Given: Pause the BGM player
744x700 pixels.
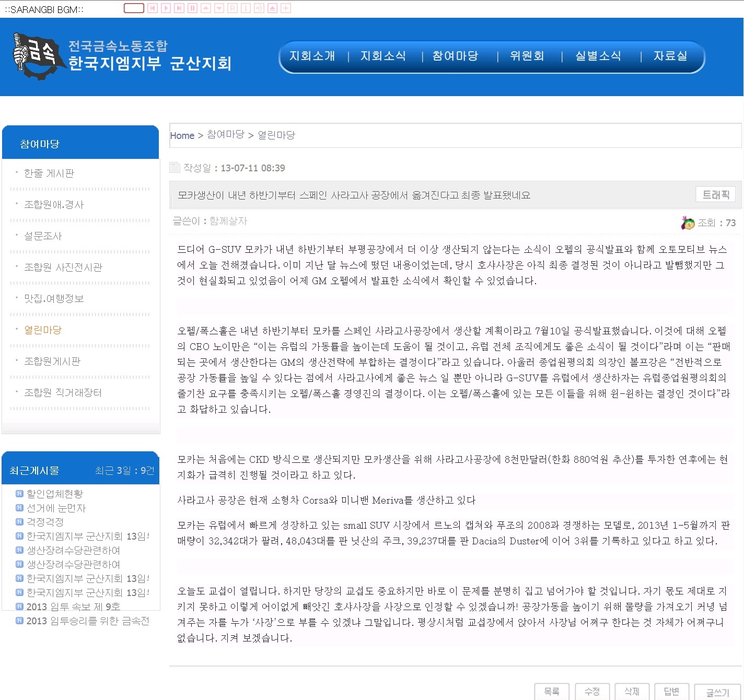Looking at the screenshot, I should coord(192,8).
